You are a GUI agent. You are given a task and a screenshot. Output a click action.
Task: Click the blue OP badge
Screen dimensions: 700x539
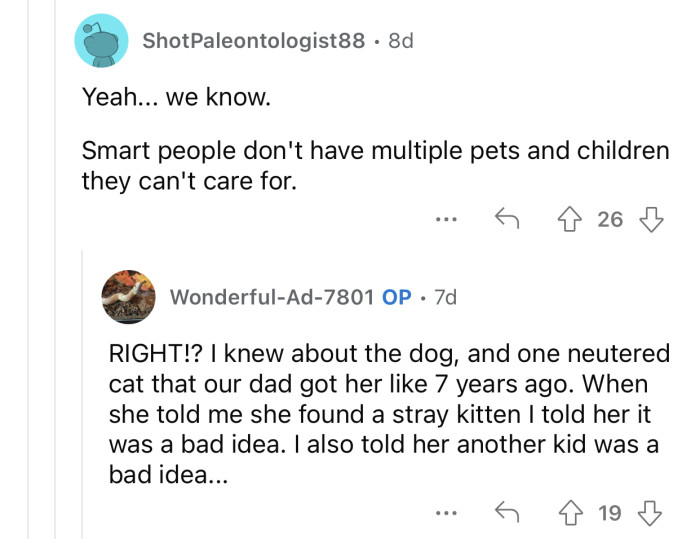(397, 297)
